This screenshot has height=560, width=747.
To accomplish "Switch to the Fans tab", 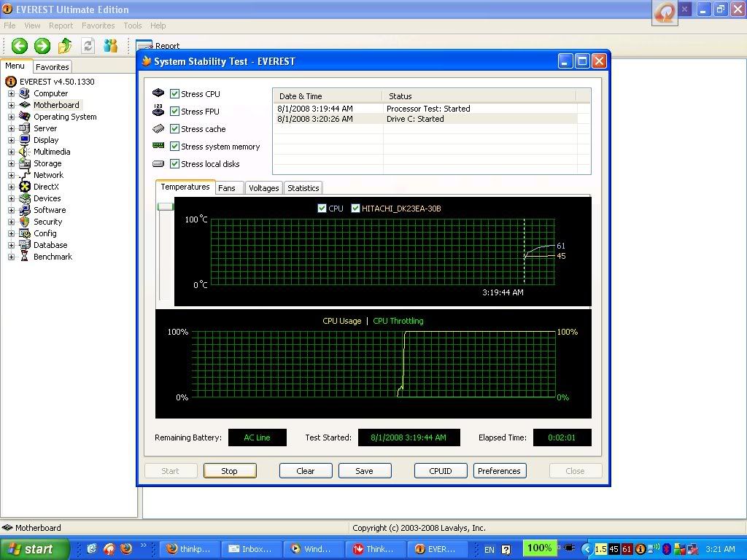I will pyautogui.click(x=230, y=188).
